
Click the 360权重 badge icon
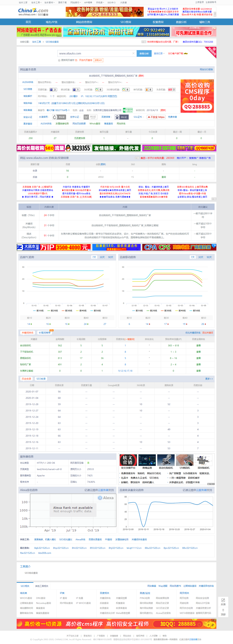pos(99,90)
